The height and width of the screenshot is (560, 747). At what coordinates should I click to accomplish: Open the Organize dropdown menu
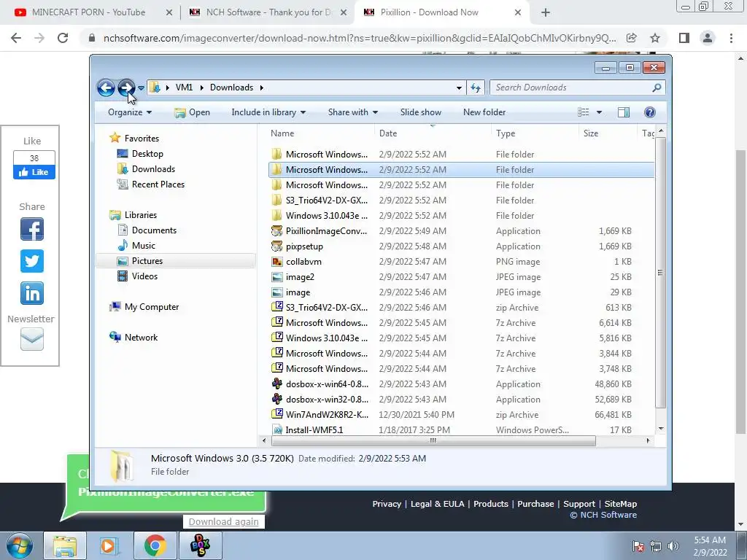pos(130,112)
